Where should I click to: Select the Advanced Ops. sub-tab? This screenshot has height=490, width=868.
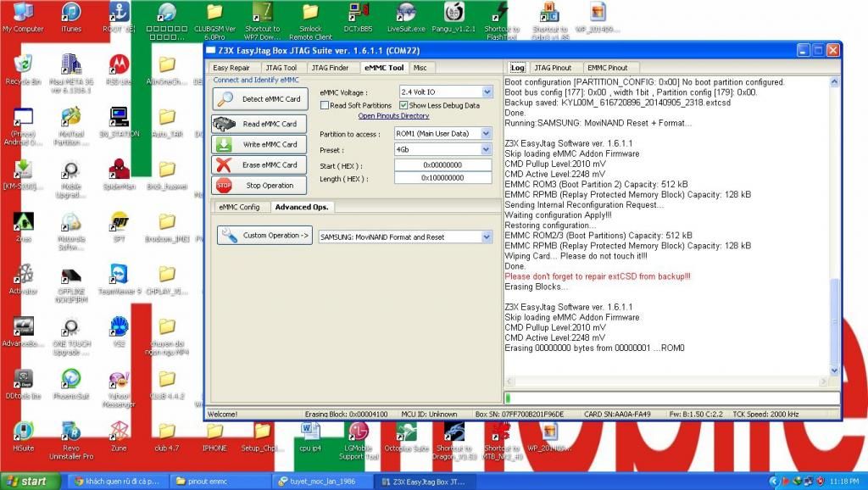pyautogui.click(x=302, y=207)
